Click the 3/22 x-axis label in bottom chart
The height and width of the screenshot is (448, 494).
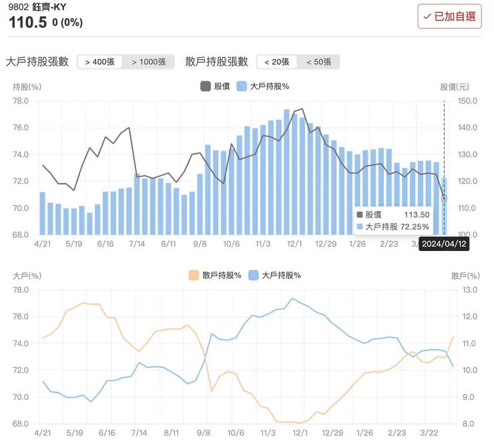click(x=429, y=433)
